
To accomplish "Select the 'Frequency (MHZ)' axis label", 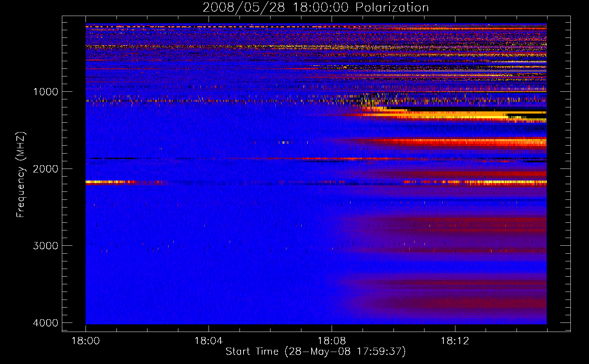I will pyautogui.click(x=21, y=175).
